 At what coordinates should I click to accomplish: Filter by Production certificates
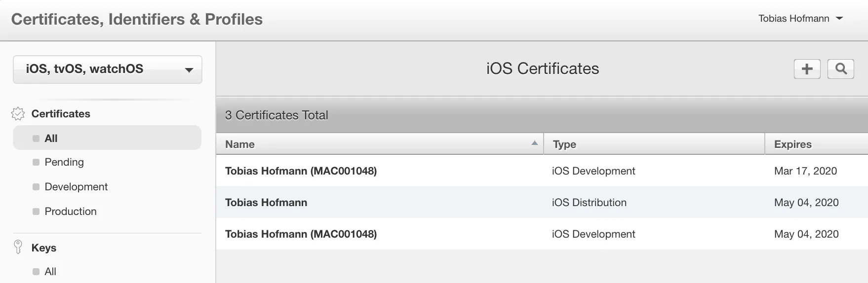tap(71, 212)
